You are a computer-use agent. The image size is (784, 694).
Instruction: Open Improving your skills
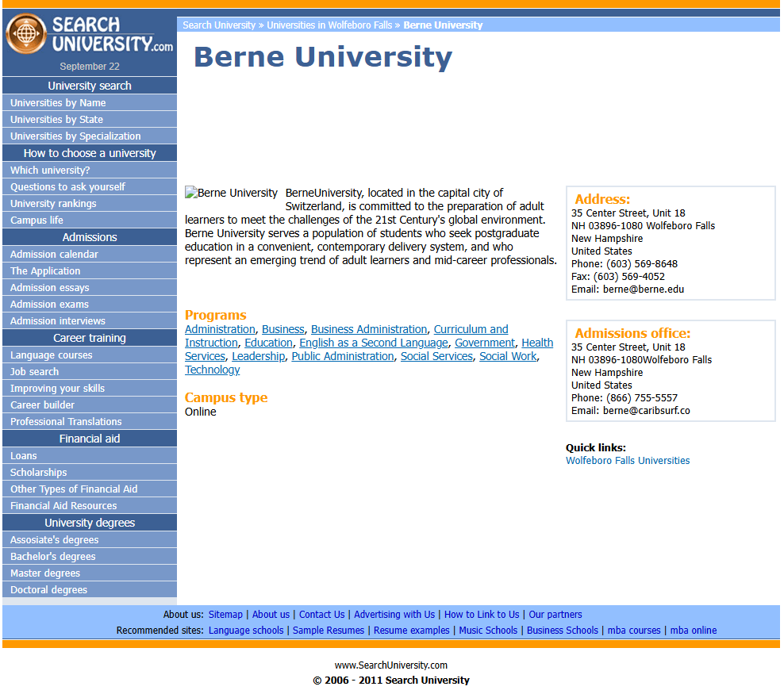pyautogui.click(x=90, y=388)
